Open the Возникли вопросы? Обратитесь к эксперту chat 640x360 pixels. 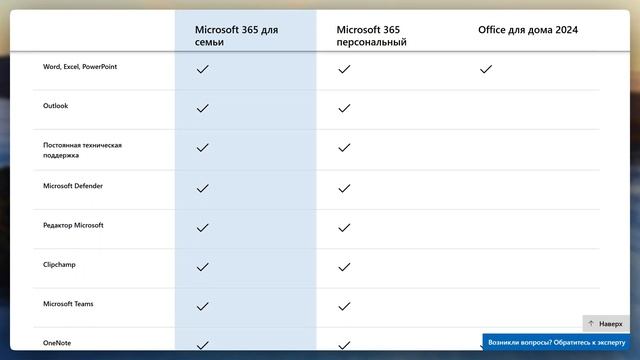pyautogui.click(x=556, y=342)
